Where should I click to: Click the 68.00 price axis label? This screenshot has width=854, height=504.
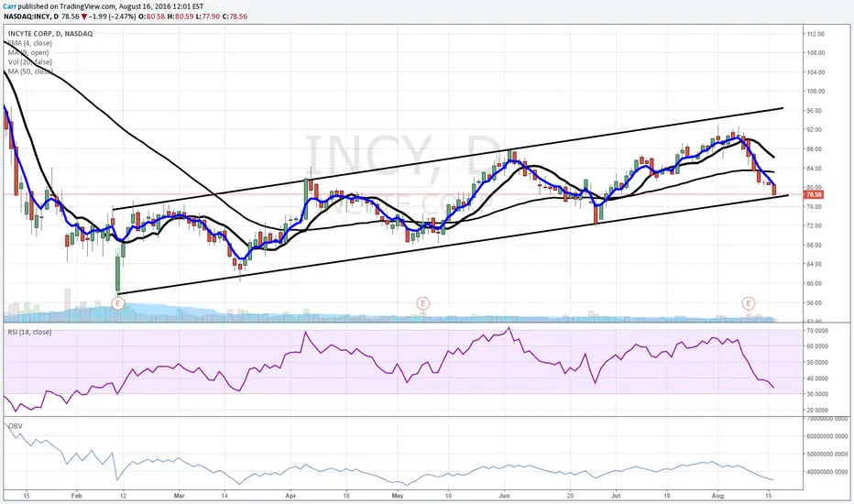816,245
